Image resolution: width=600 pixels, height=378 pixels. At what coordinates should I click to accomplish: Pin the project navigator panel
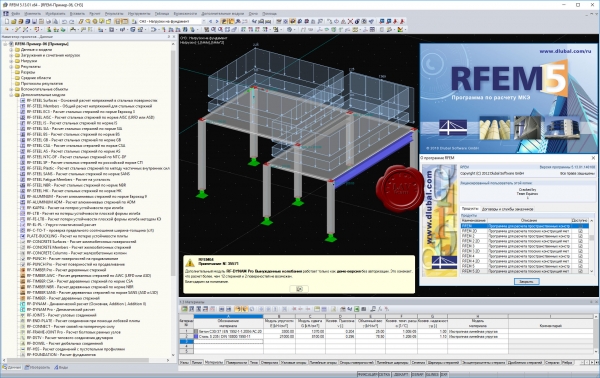169,37
